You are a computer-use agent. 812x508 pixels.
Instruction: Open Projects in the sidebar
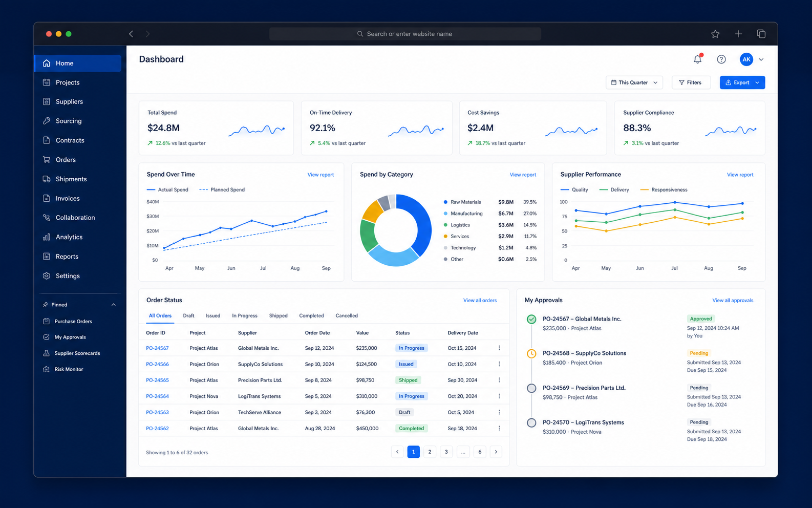pos(78,82)
